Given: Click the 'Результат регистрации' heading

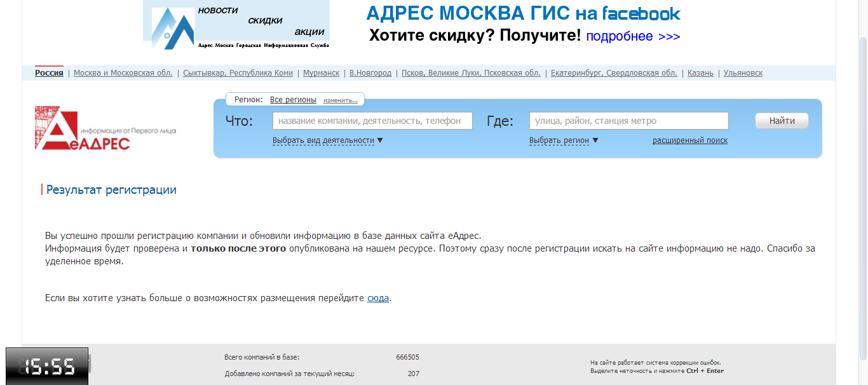Looking at the screenshot, I should (x=111, y=190).
